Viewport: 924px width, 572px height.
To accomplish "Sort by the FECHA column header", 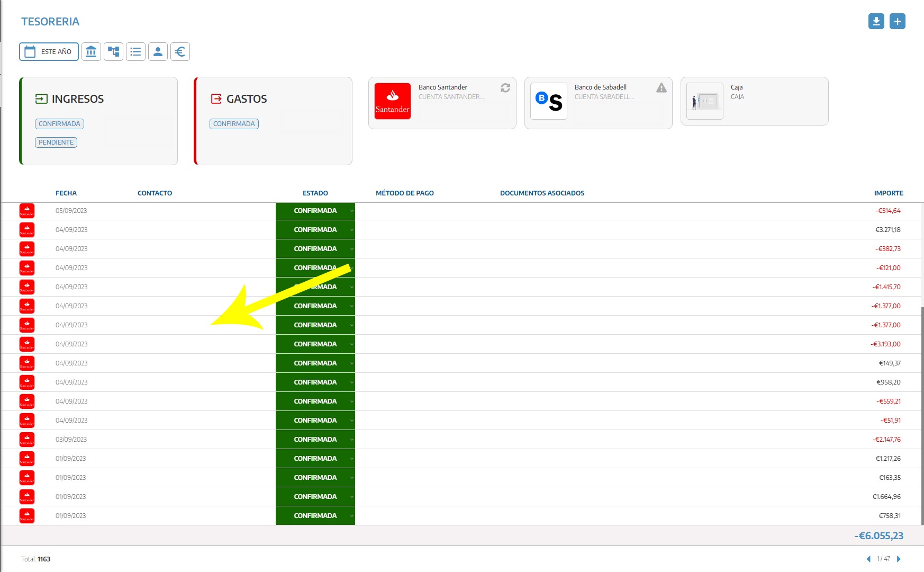I will [66, 193].
